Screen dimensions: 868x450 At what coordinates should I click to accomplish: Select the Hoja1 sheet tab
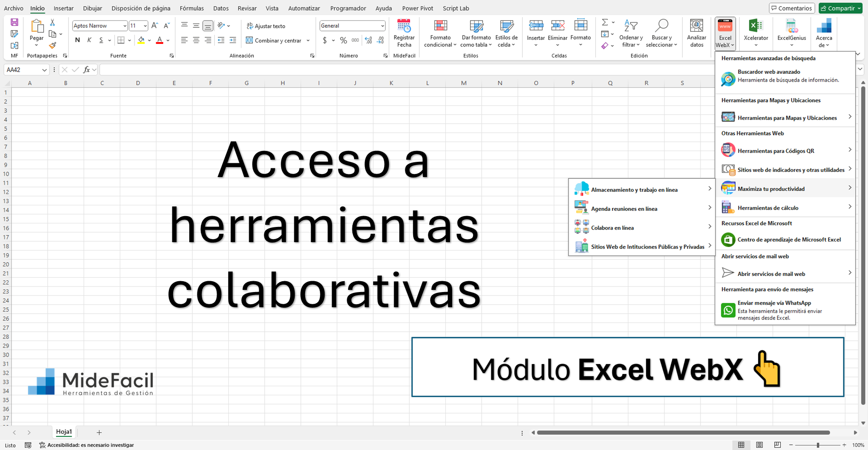click(64, 432)
